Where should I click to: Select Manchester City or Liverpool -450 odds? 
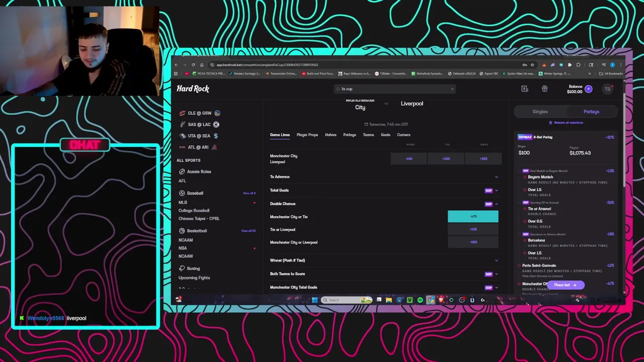pos(473,242)
